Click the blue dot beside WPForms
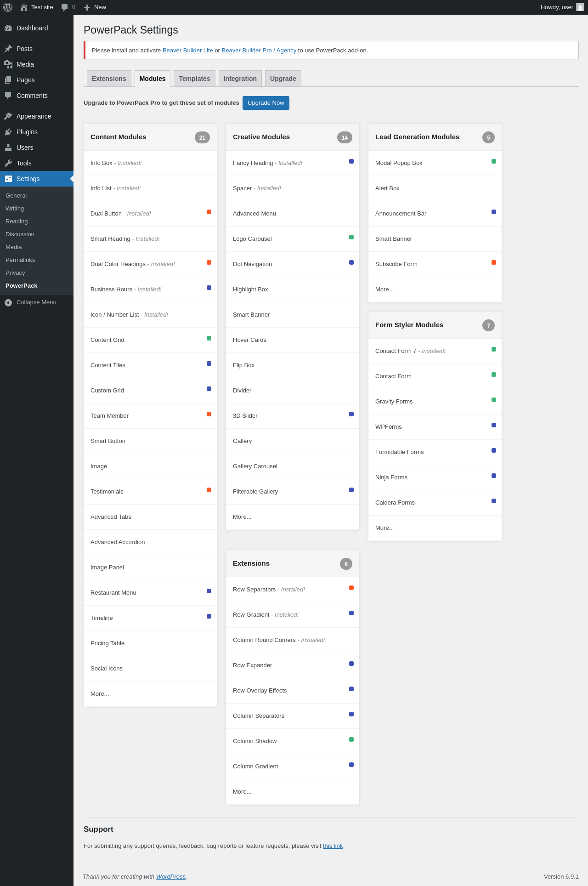The height and width of the screenshot is (886, 588). point(494,425)
